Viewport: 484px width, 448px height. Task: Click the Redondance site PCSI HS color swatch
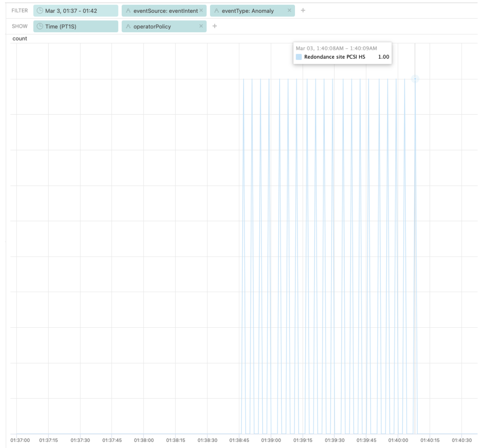pyautogui.click(x=299, y=57)
